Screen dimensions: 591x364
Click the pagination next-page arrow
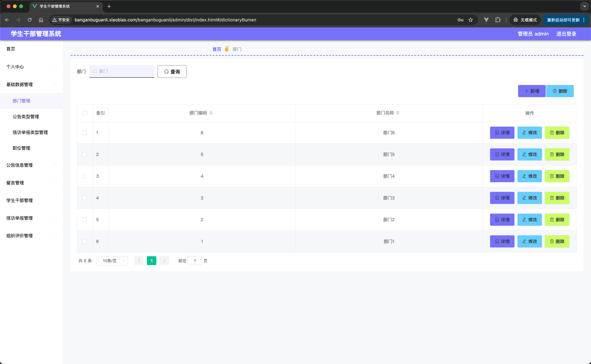click(164, 261)
